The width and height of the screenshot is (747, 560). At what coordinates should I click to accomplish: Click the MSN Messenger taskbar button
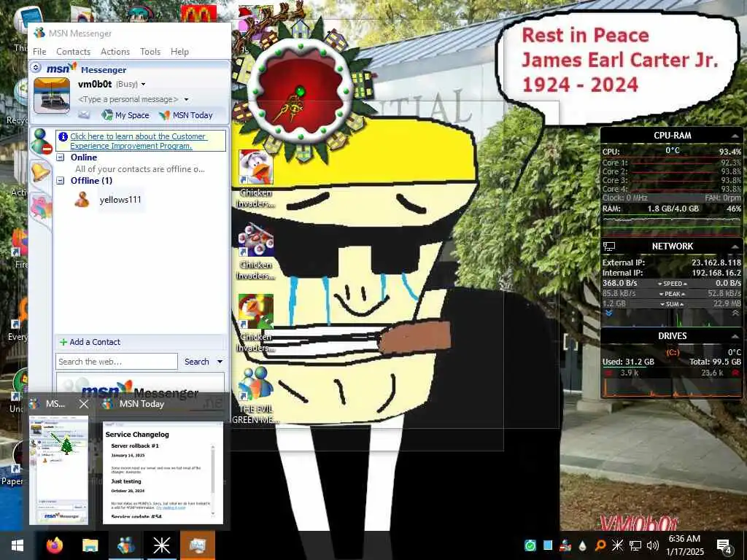pos(125,545)
